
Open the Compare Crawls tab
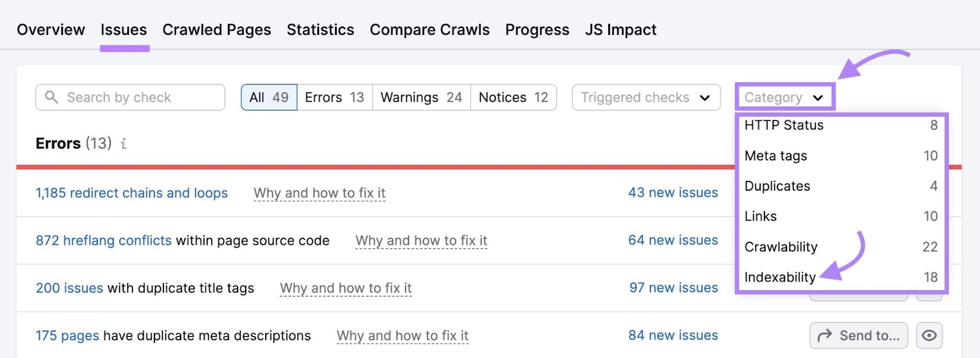click(x=429, y=29)
